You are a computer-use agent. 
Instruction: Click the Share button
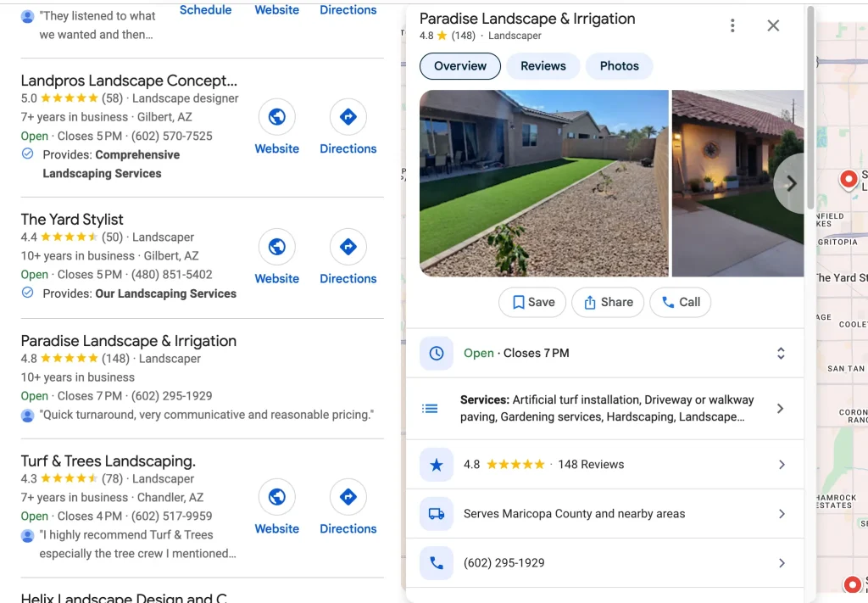[x=608, y=302]
